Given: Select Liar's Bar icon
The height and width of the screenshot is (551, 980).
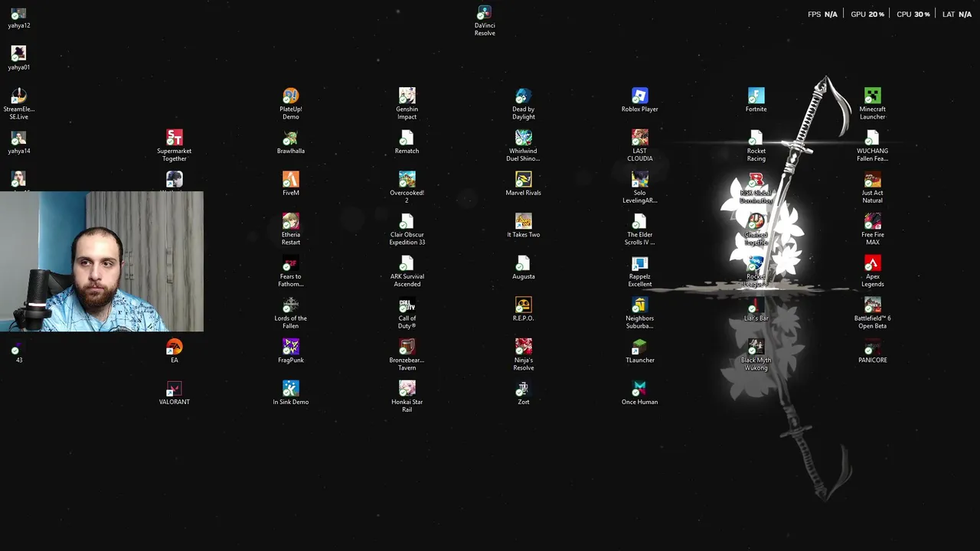Looking at the screenshot, I should (756, 309).
